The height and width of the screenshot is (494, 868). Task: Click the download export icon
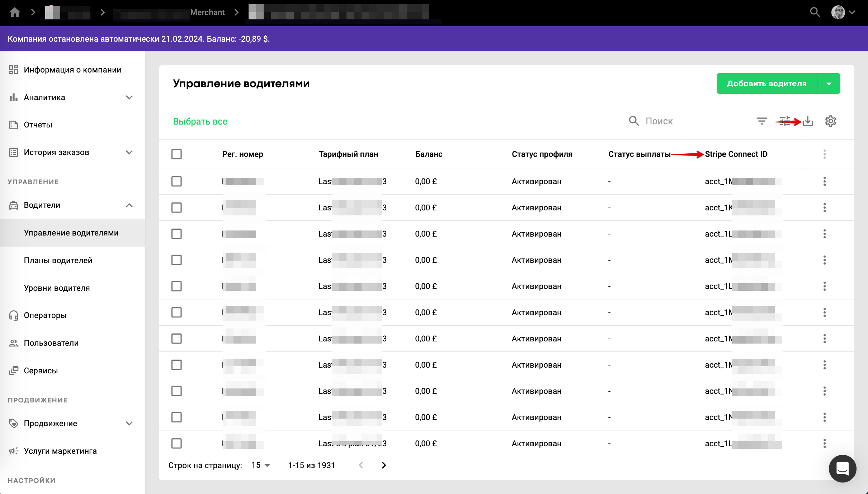(808, 121)
